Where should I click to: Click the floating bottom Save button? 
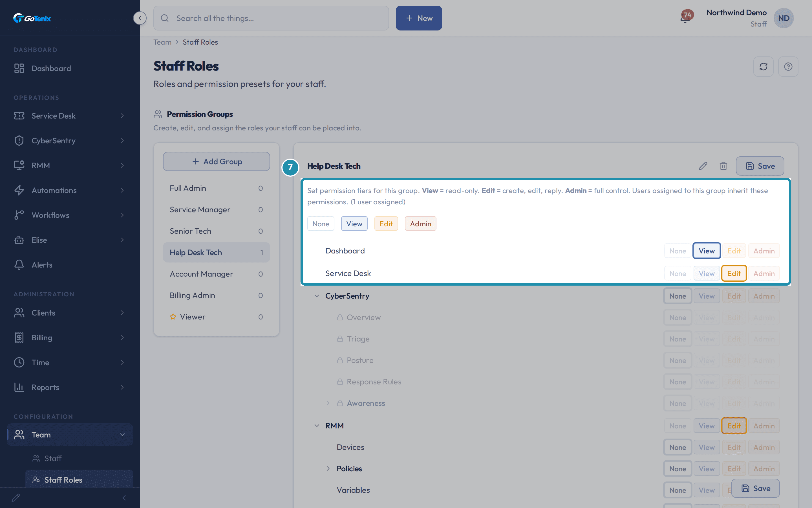tap(756, 488)
